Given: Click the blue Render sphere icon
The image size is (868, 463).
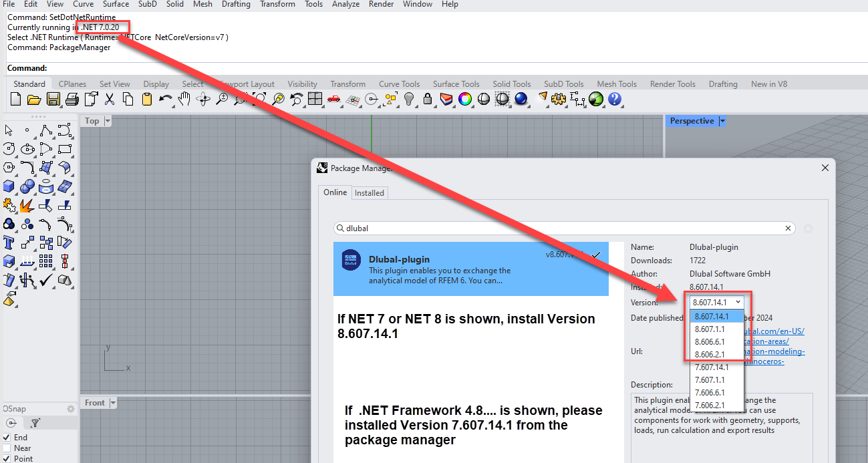Looking at the screenshot, I should (x=521, y=100).
